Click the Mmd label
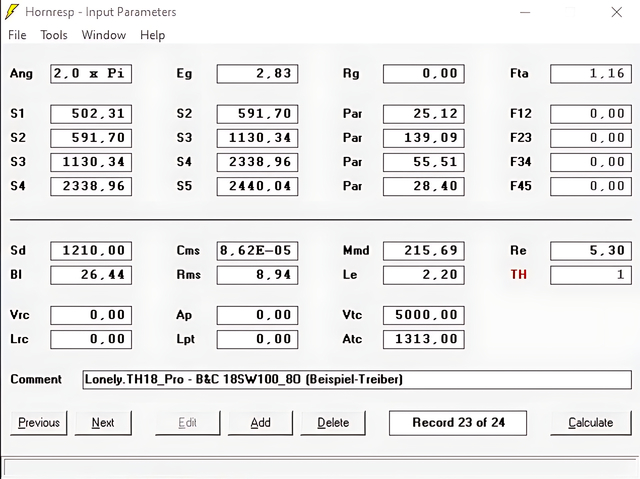 (356, 250)
